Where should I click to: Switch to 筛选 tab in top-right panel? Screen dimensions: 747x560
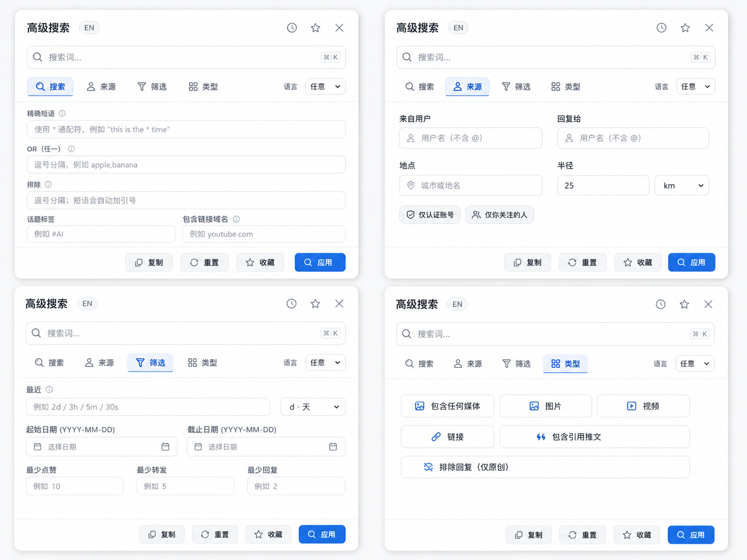pos(516,87)
